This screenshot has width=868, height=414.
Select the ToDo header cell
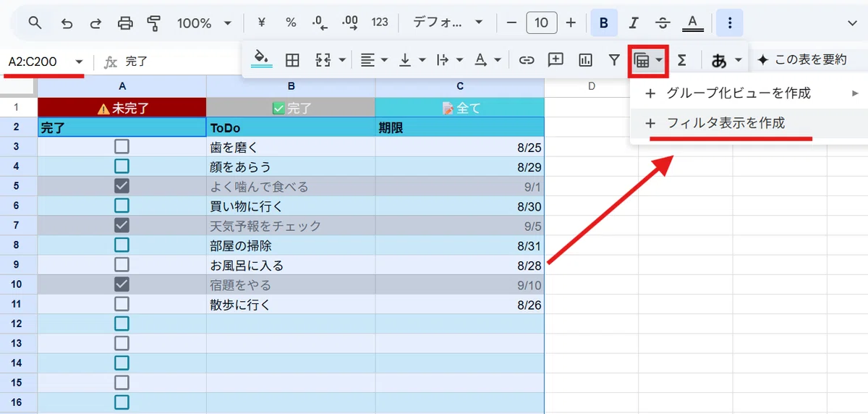point(291,127)
